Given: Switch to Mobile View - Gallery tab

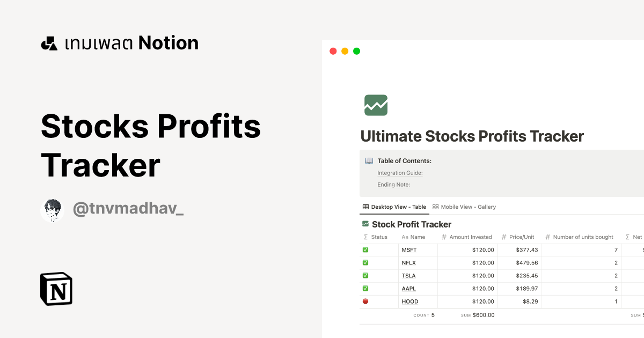Looking at the screenshot, I should click(468, 207).
